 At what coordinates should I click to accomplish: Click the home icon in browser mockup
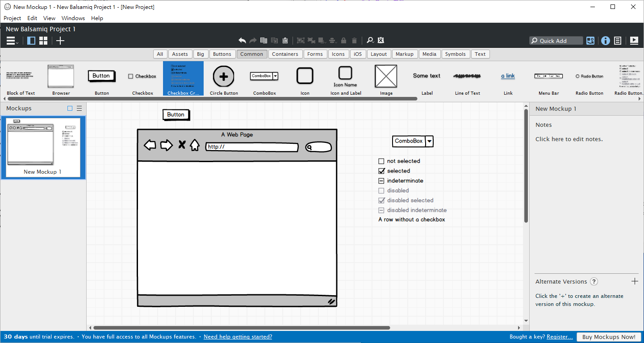click(195, 146)
